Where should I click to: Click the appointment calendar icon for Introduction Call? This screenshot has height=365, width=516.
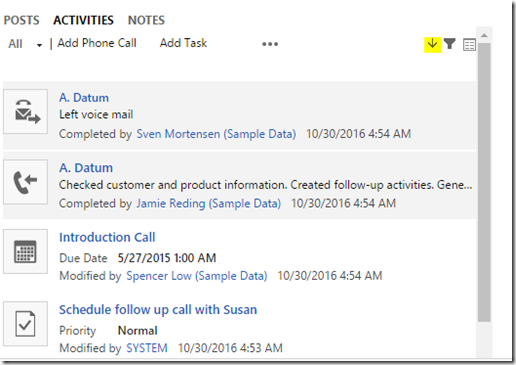tap(26, 251)
